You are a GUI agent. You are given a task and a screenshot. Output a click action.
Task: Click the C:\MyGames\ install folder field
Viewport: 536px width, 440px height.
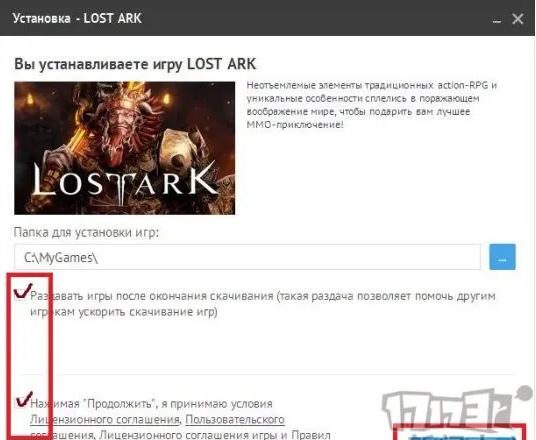coord(247,257)
